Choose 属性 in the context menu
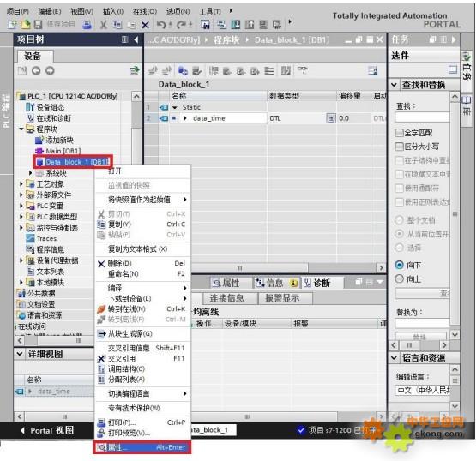Image resolution: width=476 pixels, height=461 pixels. (x=142, y=447)
